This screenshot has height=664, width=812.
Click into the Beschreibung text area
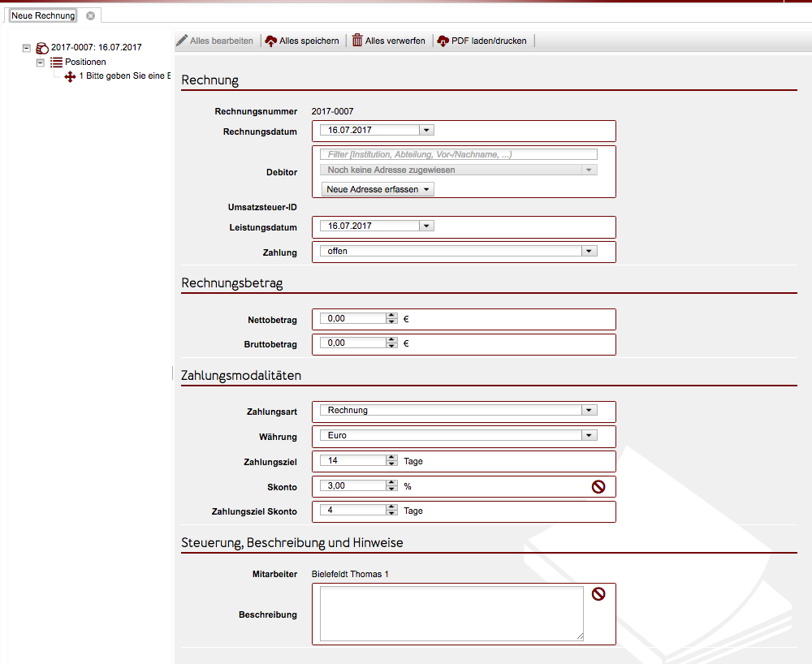tap(451, 613)
